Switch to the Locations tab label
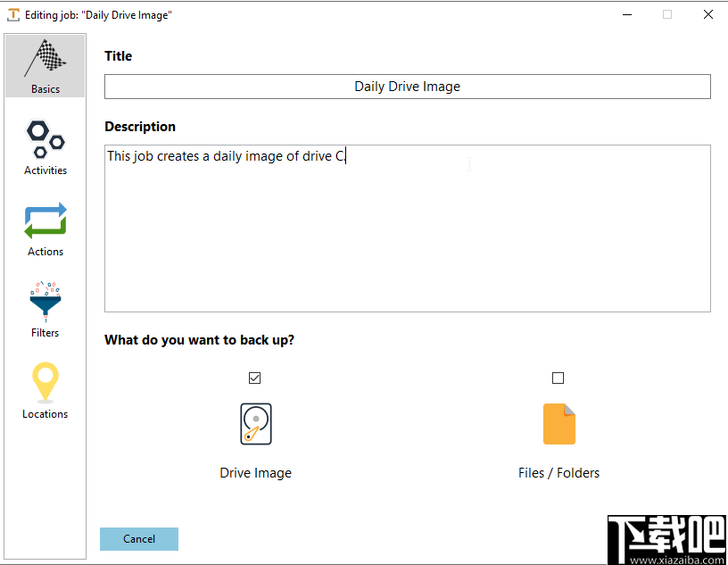The height and width of the screenshot is (565, 728). pos(45,413)
